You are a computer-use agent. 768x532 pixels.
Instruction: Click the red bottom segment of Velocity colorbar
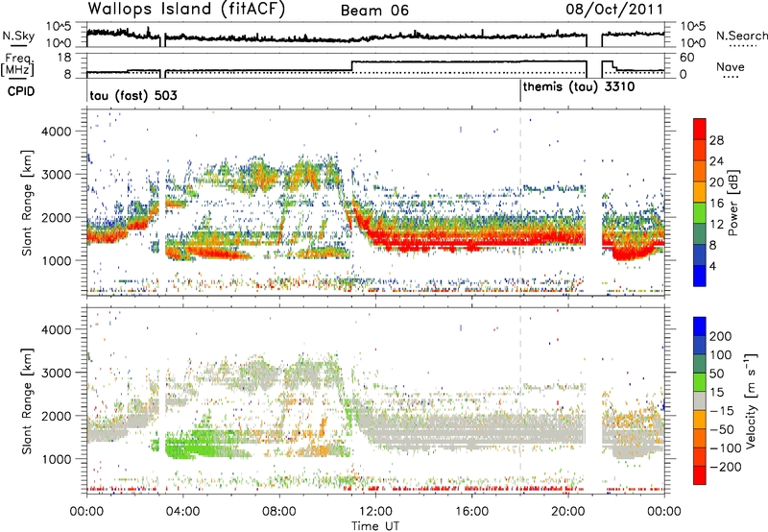point(700,475)
